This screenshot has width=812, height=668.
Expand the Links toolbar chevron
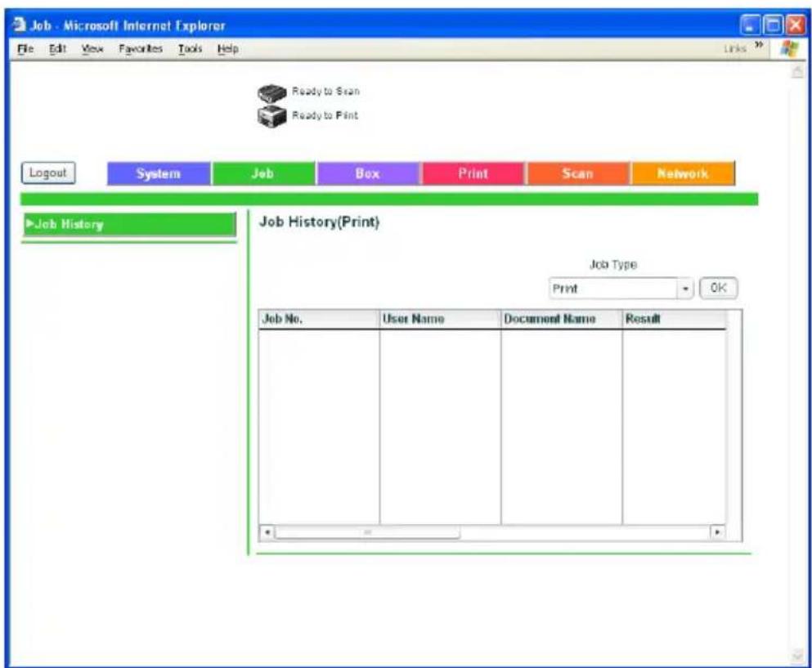759,46
